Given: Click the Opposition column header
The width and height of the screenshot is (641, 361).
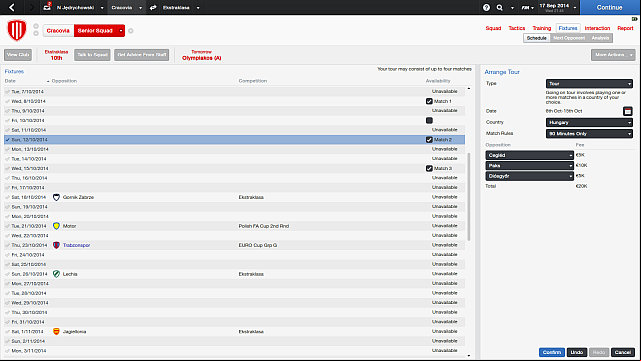Looking at the screenshot, I should point(64,81).
